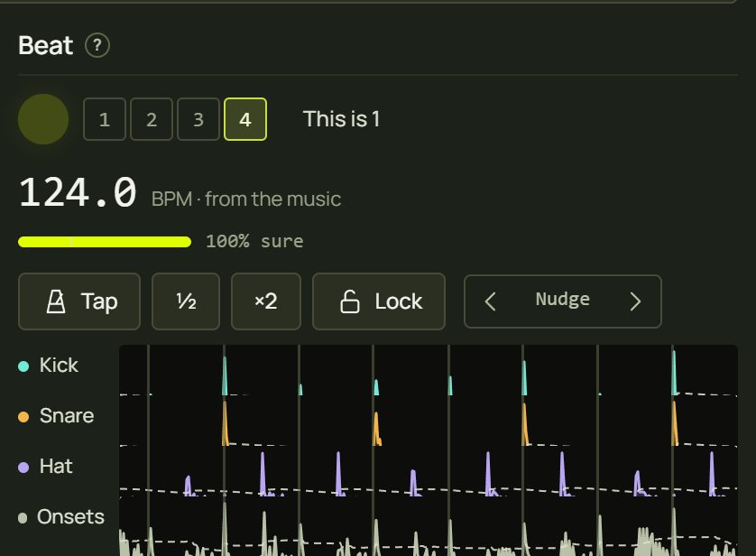
Task: Select highlighted beat number 4 box
Action: coord(245,119)
